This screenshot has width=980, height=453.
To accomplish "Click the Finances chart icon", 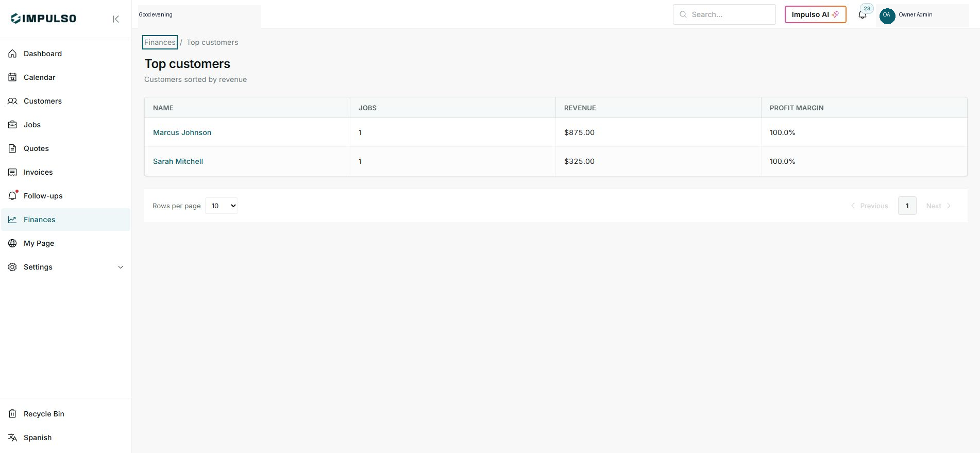I will [x=12, y=220].
